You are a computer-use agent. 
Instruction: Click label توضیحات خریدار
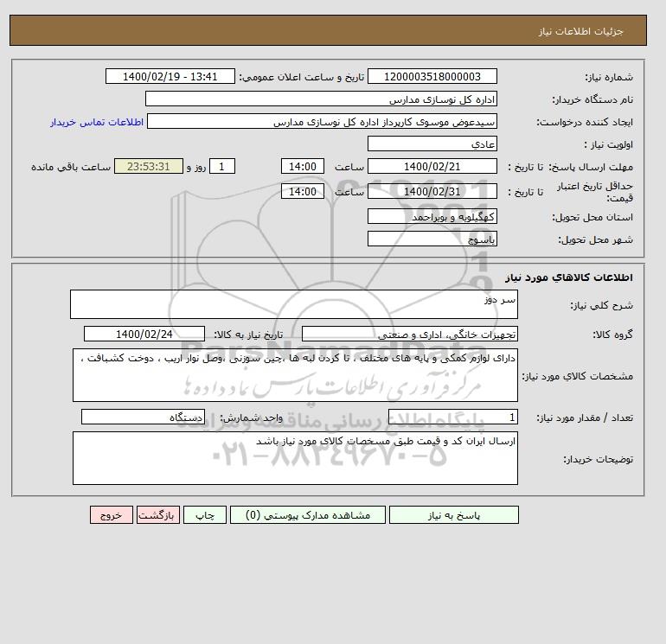click(x=598, y=459)
